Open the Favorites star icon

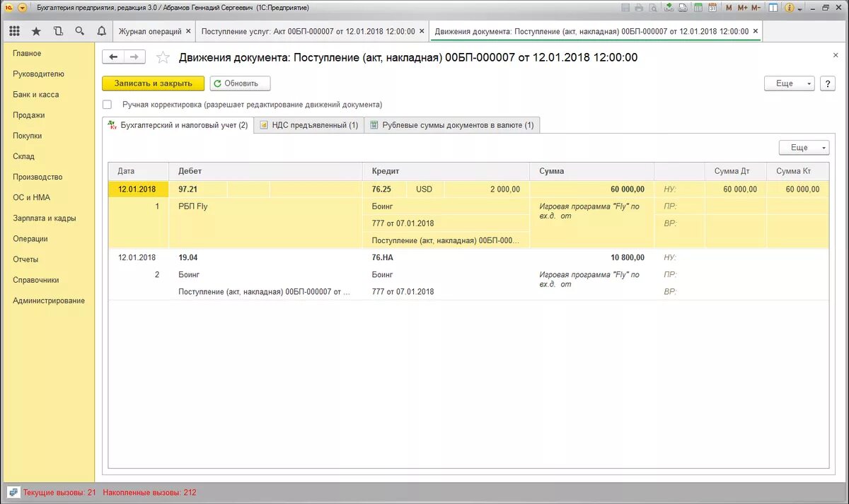coord(36,31)
